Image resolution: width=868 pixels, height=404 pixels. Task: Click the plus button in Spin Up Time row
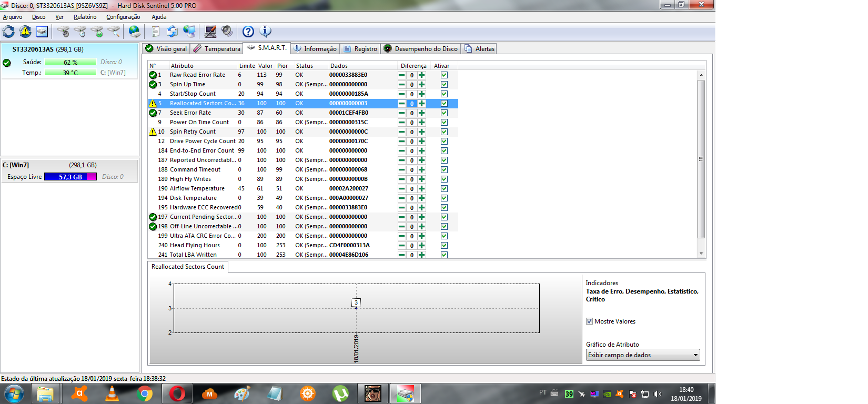click(421, 85)
